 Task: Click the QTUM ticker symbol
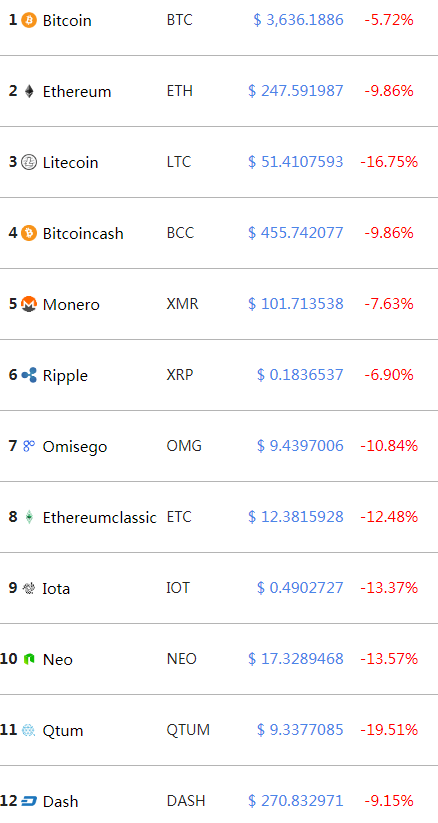188,730
